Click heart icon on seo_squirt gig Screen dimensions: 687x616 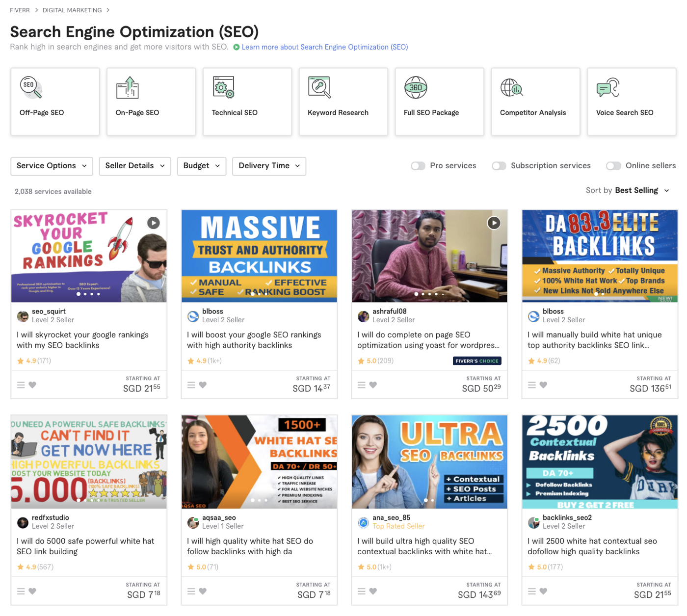click(32, 385)
